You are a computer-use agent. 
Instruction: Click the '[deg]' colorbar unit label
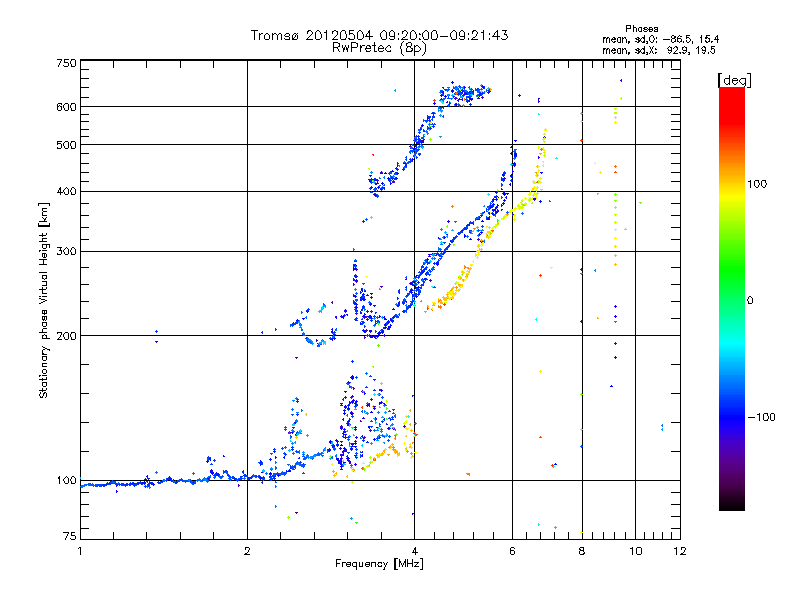(x=734, y=80)
